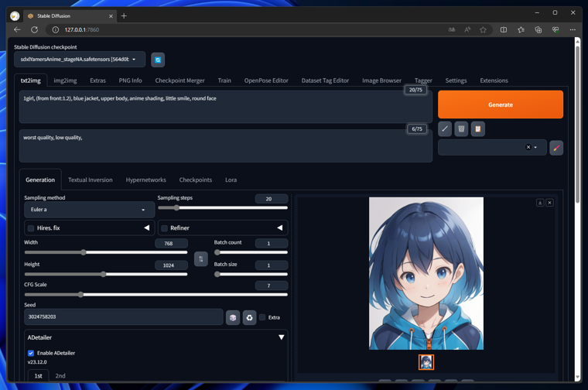Randomize the seed with dice icon
This screenshot has width=588, height=390.
tap(233, 317)
